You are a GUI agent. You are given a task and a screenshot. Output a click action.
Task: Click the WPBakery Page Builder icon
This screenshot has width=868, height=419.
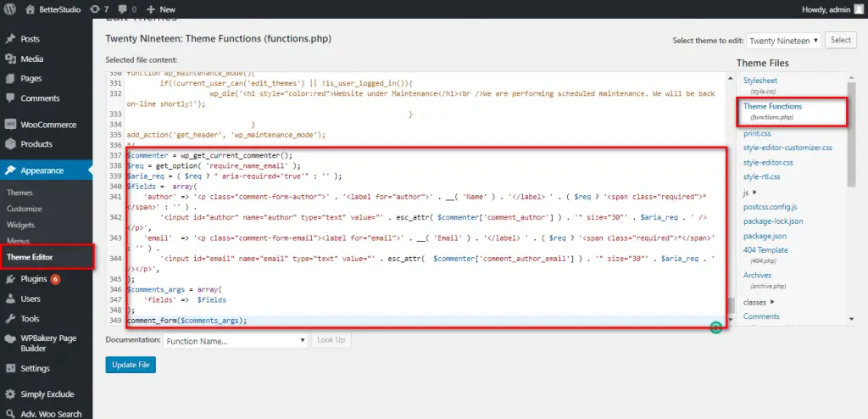pos(10,338)
